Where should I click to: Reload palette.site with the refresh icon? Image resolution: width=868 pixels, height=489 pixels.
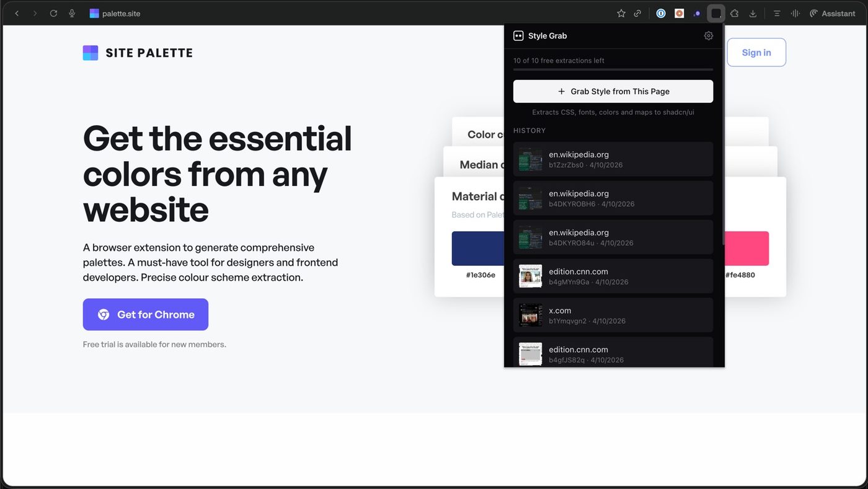[54, 13]
